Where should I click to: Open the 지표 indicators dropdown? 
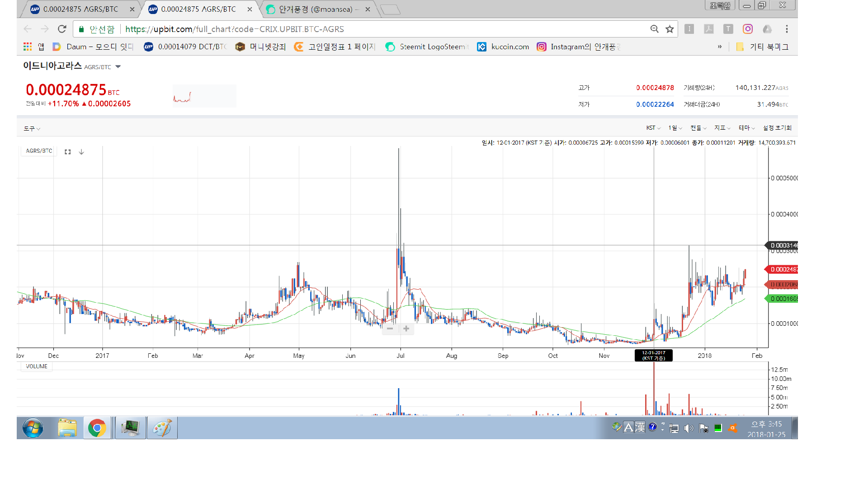[722, 128]
